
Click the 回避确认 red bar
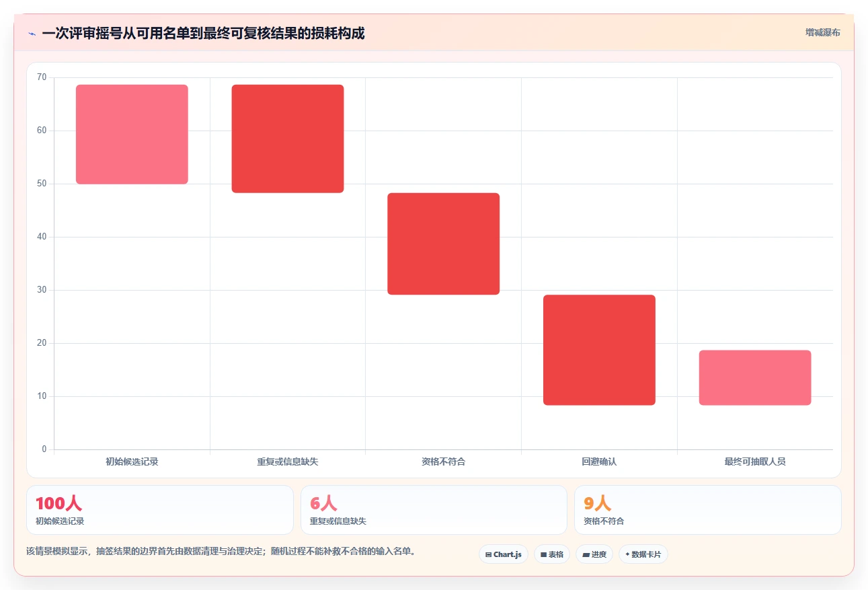[599, 350]
